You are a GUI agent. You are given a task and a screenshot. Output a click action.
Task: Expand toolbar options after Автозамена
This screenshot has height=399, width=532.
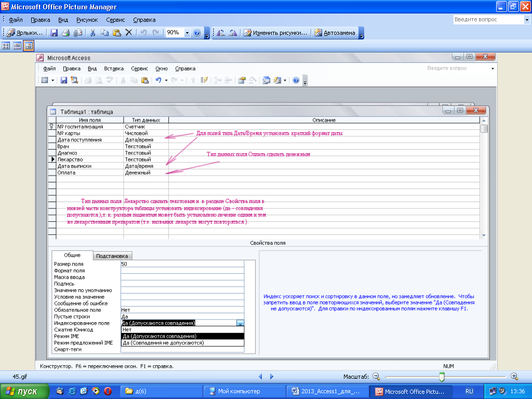click(x=362, y=33)
